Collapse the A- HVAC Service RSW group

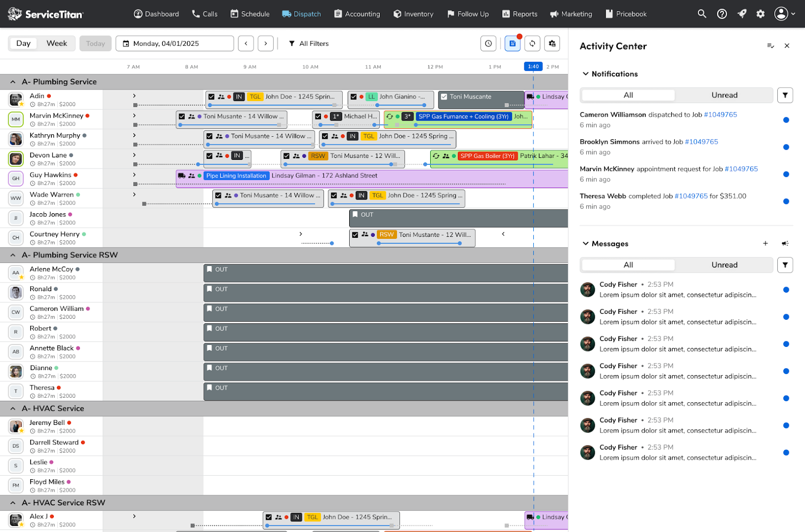click(13, 503)
